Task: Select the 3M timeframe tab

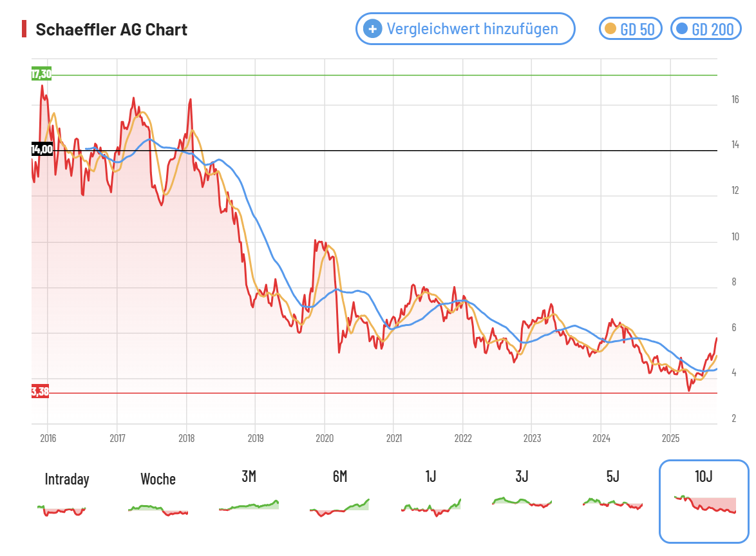Action: click(249, 477)
